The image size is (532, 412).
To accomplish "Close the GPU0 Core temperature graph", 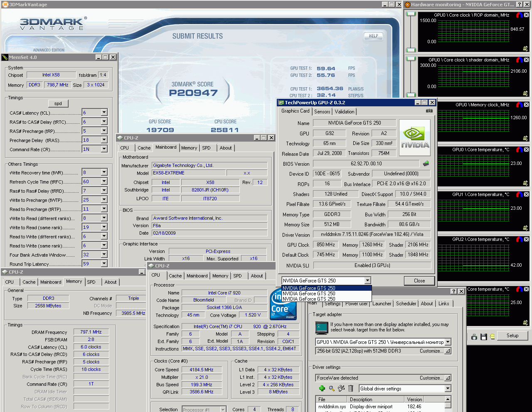I will 526,150.
